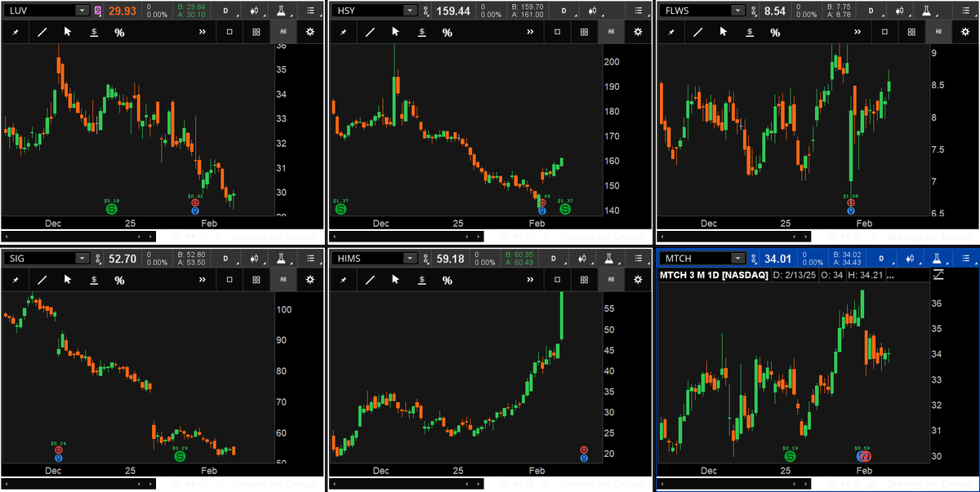
Task: Open the chart grid layout icon in SIG chart
Action: [x=256, y=280]
